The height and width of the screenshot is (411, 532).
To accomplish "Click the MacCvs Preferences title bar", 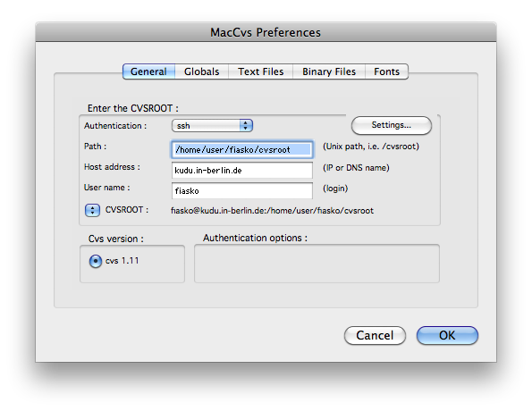I will click(x=266, y=32).
